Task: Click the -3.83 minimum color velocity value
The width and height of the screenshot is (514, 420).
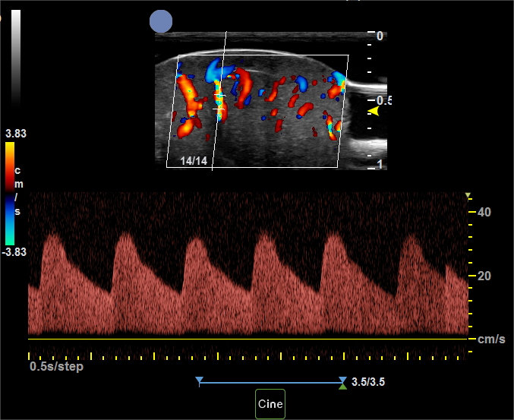Action: (15, 252)
